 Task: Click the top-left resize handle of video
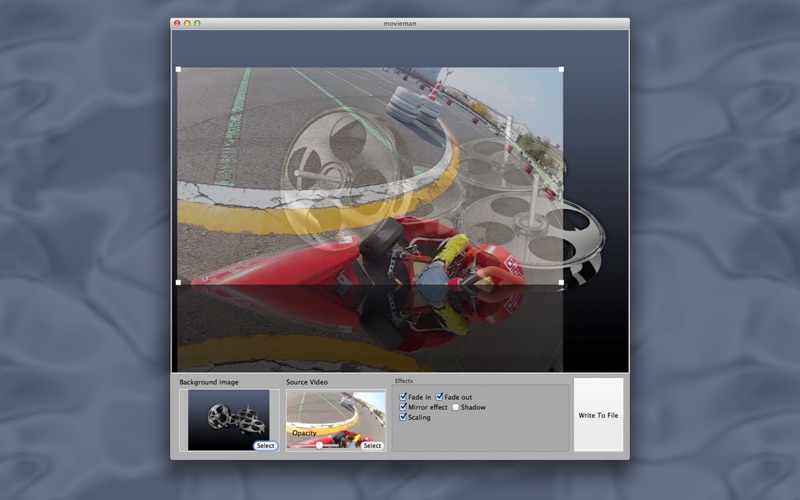point(179,69)
